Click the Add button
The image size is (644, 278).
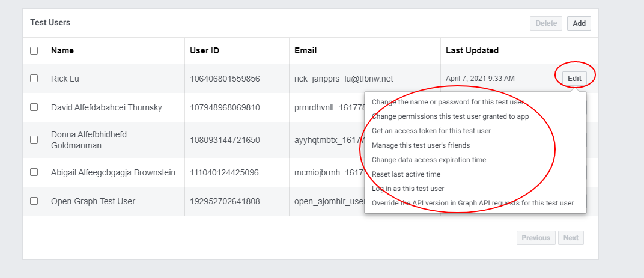tap(579, 23)
